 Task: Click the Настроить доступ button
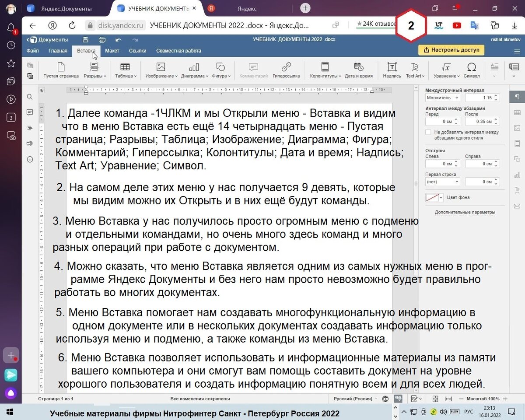click(x=451, y=50)
